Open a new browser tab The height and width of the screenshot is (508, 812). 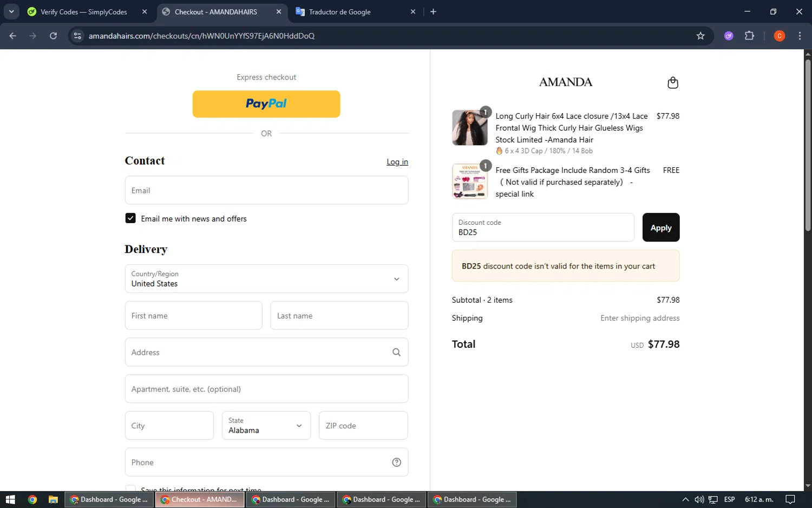coord(433,11)
